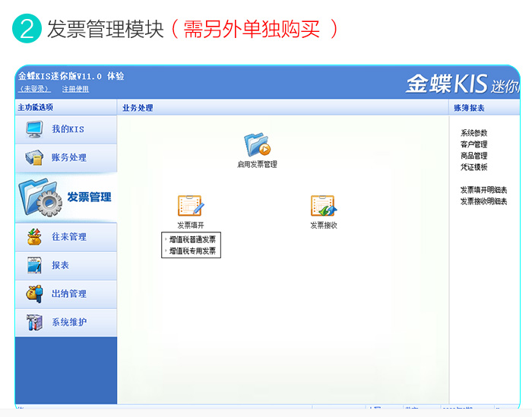Viewport: 532px width, 417px height.
Task: Open 客户管理 in the right panel
Action: point(473,144)
